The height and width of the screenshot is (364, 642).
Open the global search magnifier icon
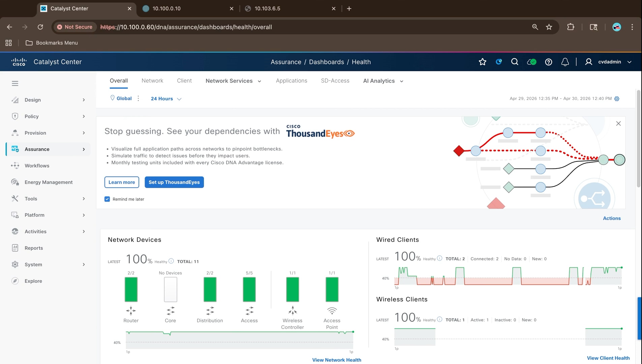(515, 62)
